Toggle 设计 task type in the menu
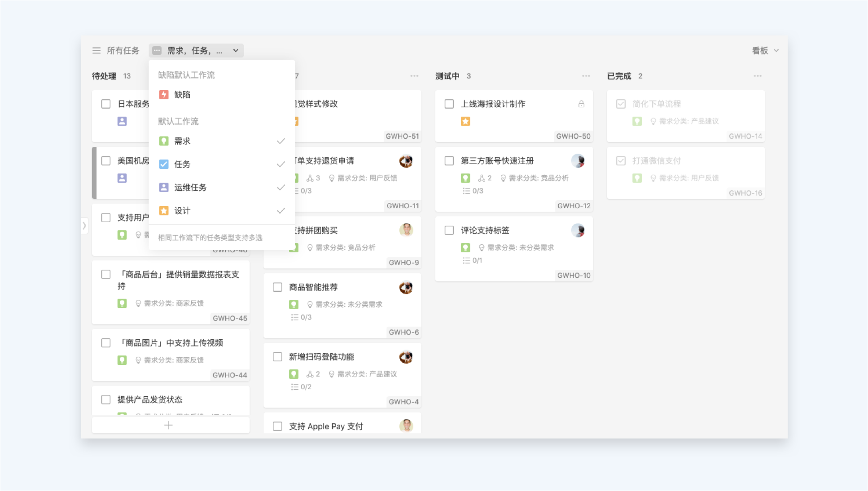The width and height of the screenshot is (868, 491). coord(221,211)
